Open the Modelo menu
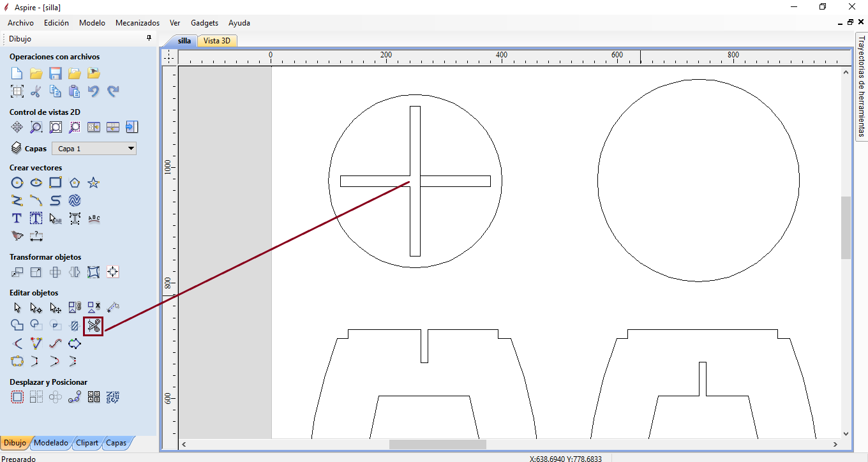 tap(92, 23)
